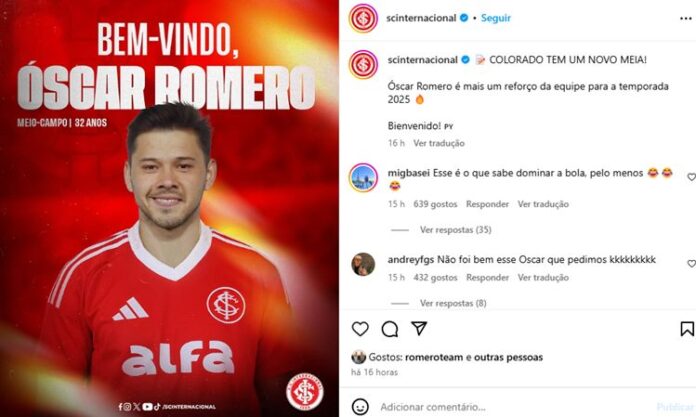The height and width of the screenshot is (417, 696).
Task: Open andreyfgs's profile avatar
Action: [363, 264]
